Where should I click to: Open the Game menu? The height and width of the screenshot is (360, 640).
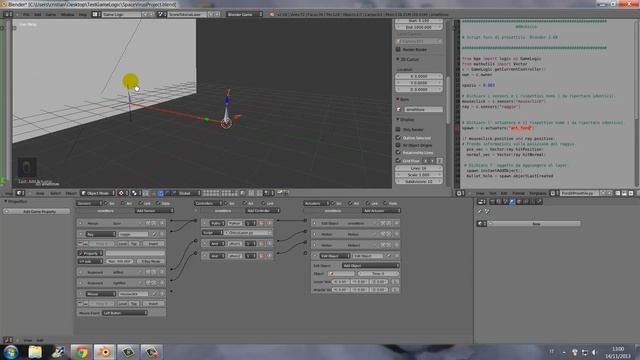51,14
